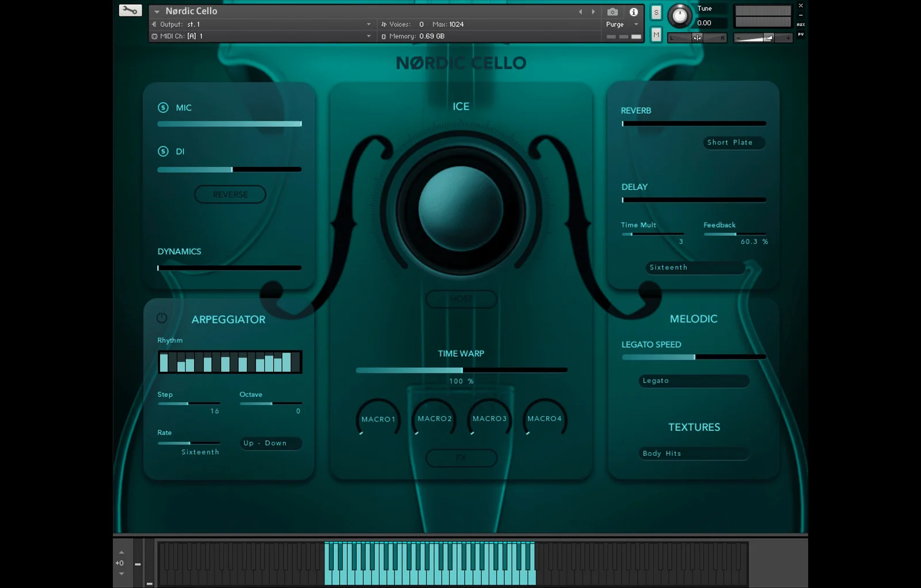Open the Up - Down arpeggio direction menu
Screen dimensions: 921x588
[x=271, y=443]
